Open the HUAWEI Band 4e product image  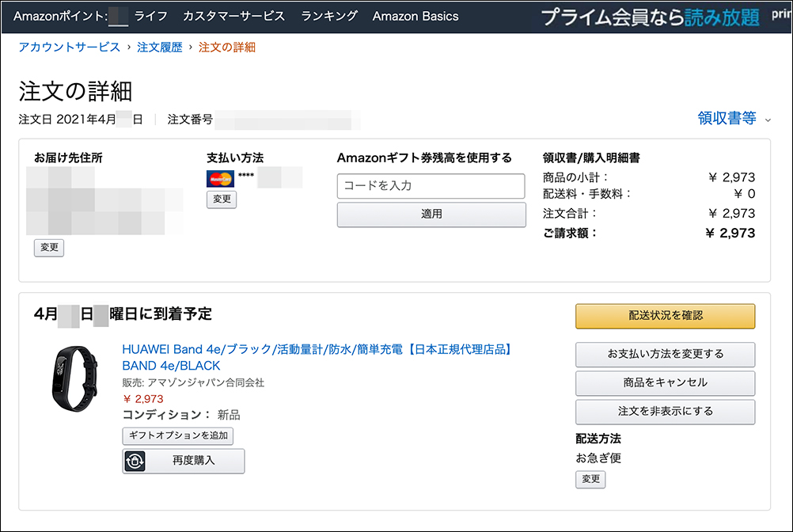click(x=74, y=378)
